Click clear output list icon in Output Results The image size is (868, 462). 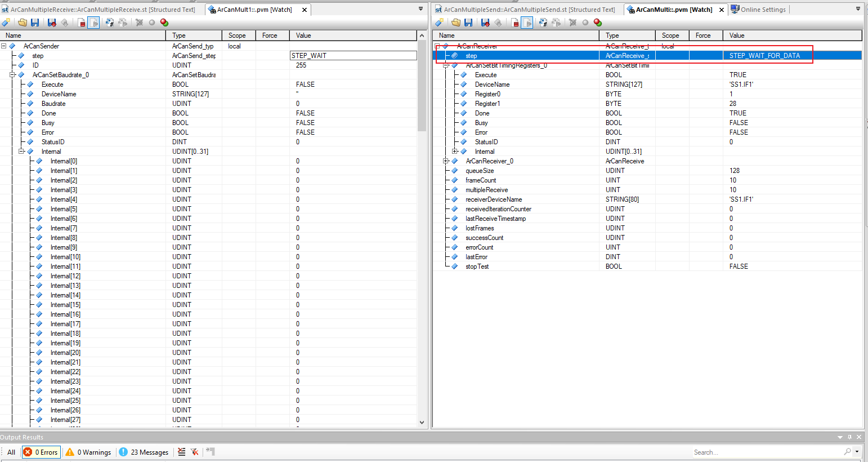[181, 452]
